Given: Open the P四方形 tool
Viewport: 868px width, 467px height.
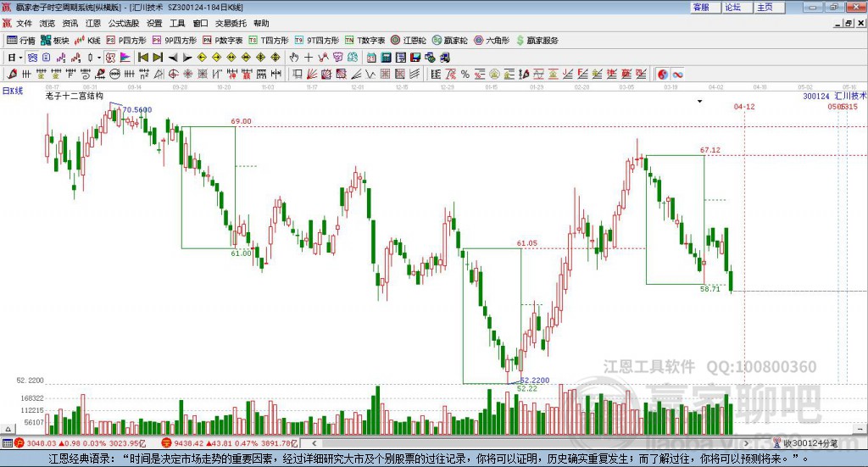Looking at the screenshot, I should [x=126, y=41].
